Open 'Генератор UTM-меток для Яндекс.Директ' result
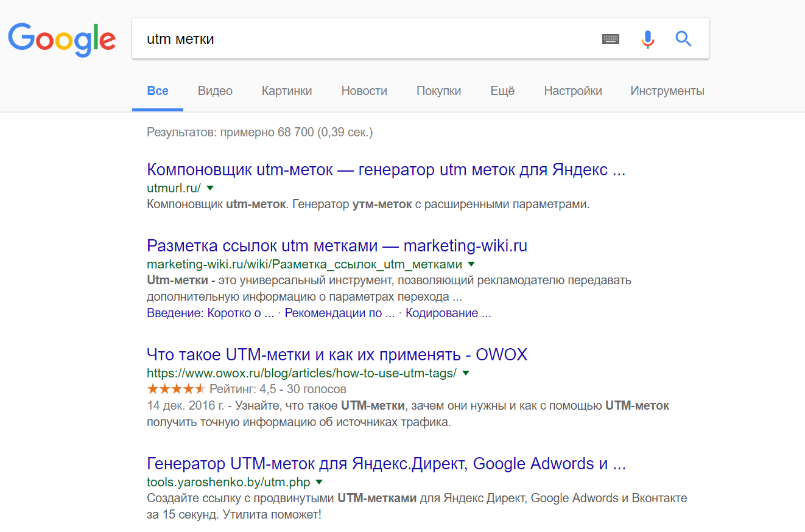This screenshot has height=532, width=805. tap(386, 464)
